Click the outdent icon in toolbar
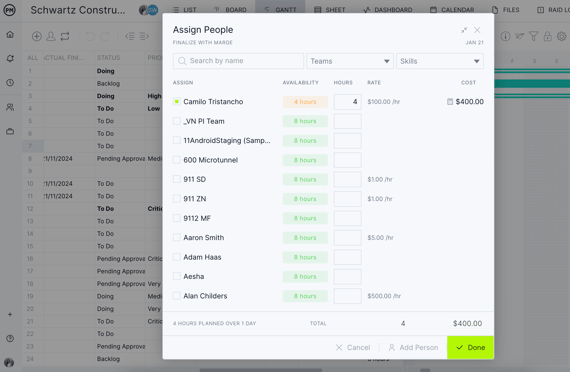The image size is (570, 372). click(130, 36)
